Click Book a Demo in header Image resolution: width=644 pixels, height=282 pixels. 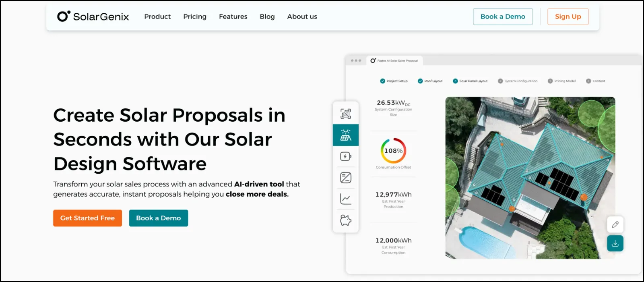pyautogui.click(x=503, y=17)
